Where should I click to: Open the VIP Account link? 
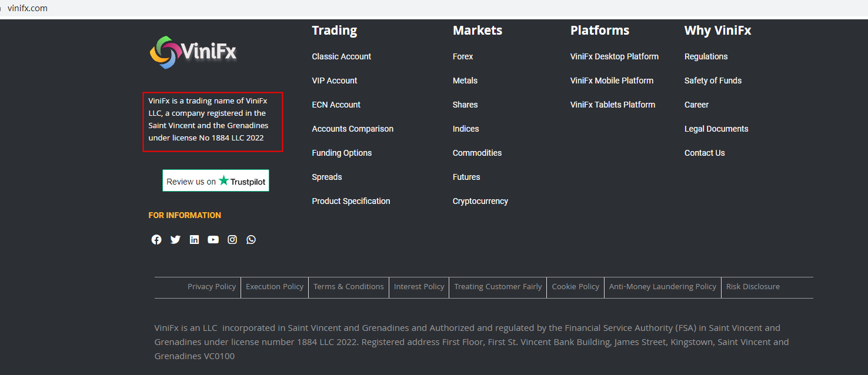coord(335,81)
